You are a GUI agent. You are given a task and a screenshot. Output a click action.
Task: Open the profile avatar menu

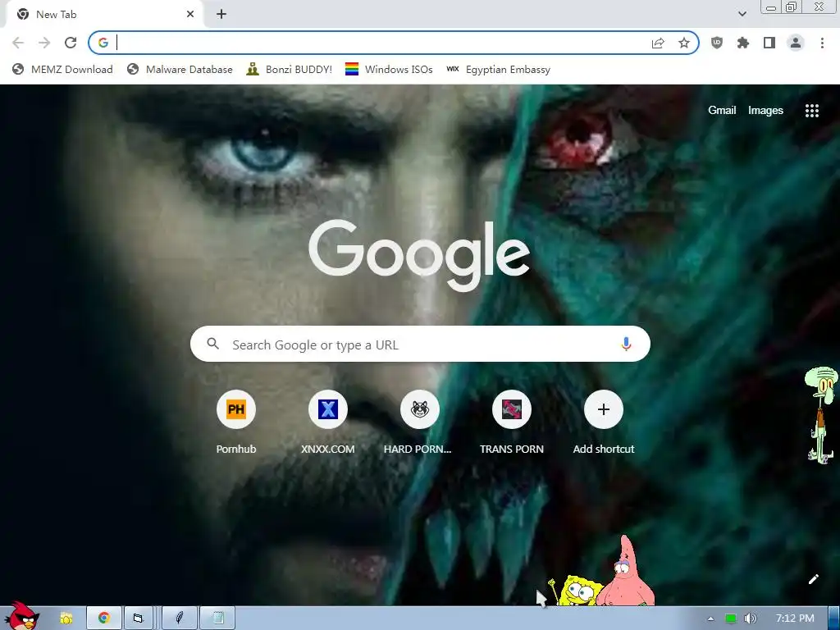pos(796,43)
